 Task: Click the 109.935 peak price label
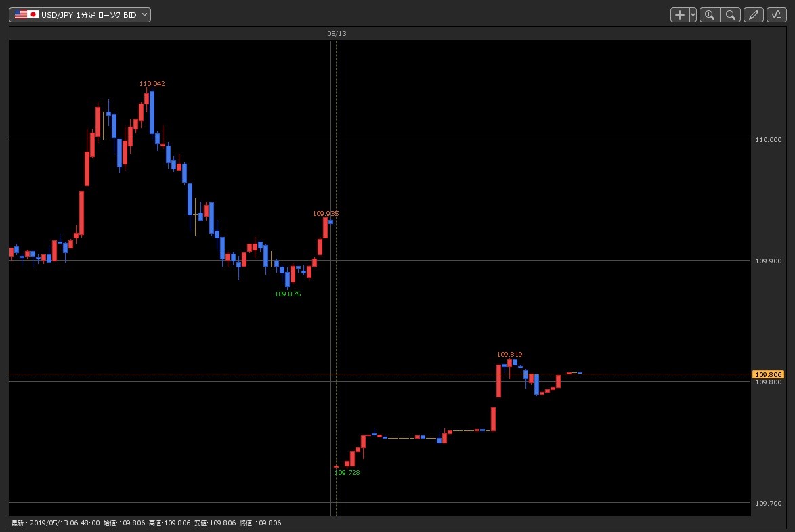(x=326, y=214)
